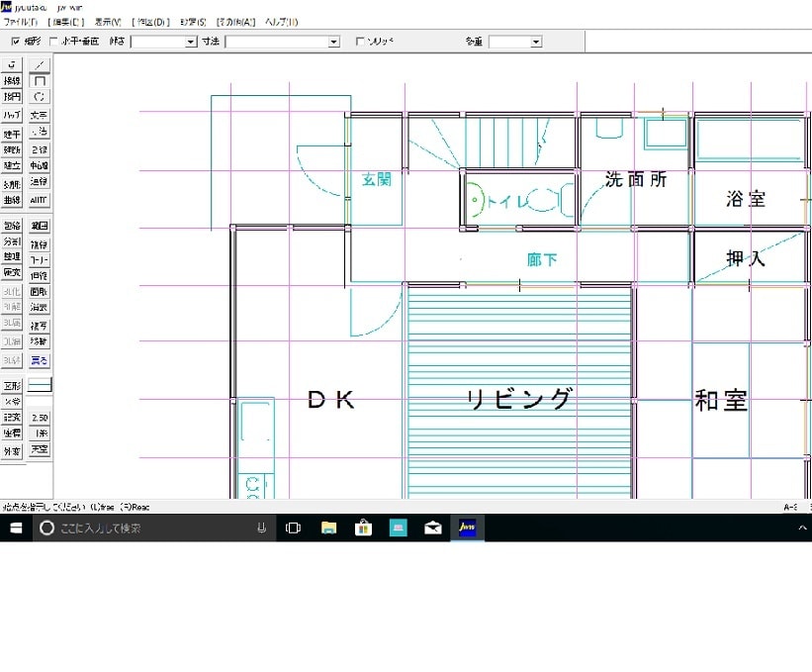The height and width of the screenshot is (672, 812).
Task: Choose the 伸縮 extend/trim tool
Action: coord(40,276)
